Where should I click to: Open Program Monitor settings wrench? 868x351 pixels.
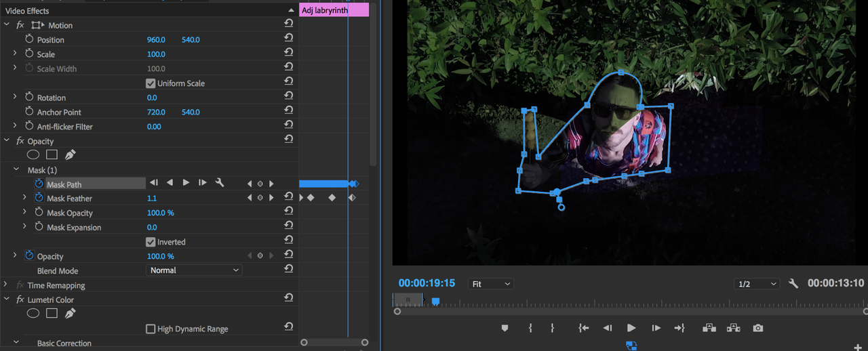pos(793,283)
